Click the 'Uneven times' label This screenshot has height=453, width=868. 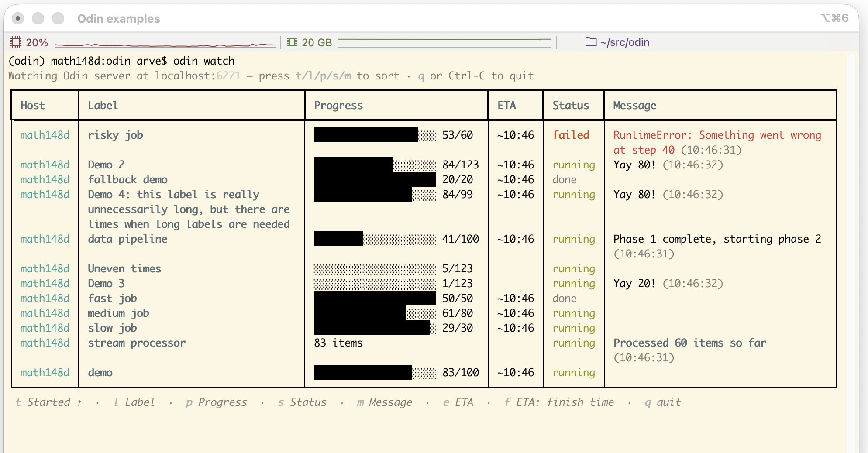click(x=125, y=269)
